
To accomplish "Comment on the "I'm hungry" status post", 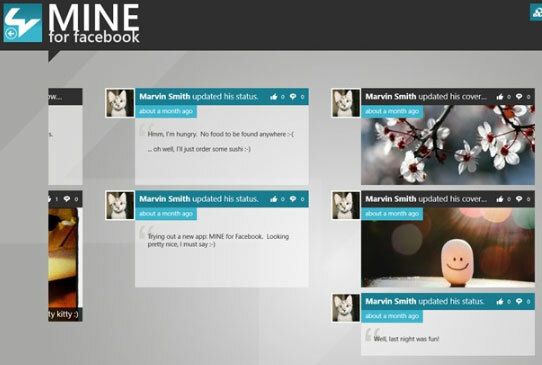I will (293, 97).
